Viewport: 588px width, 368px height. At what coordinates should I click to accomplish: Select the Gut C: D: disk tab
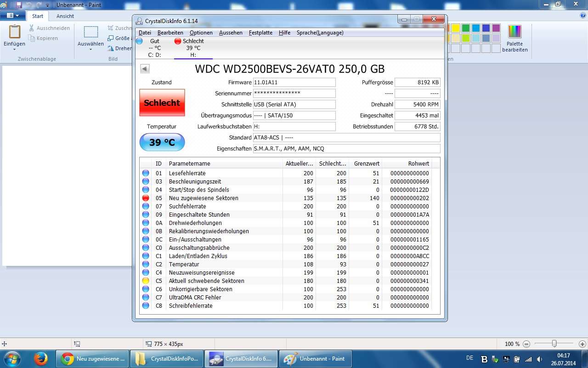154,48
